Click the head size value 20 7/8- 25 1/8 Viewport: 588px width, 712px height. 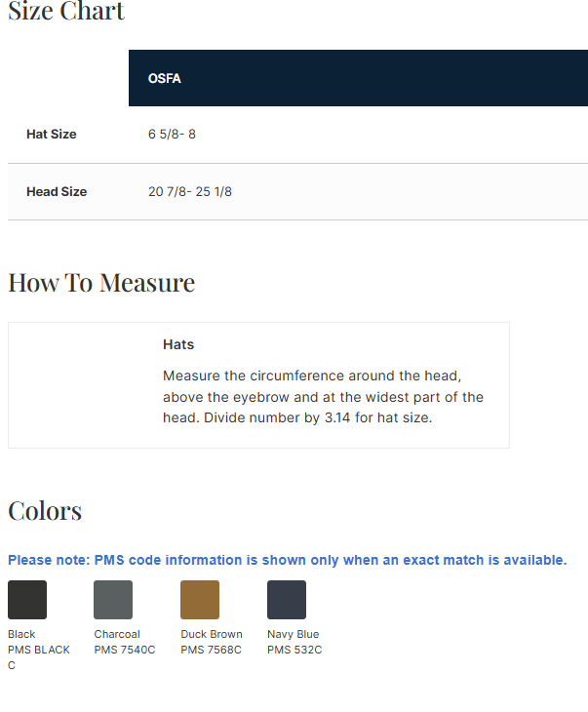click(190, 192)
